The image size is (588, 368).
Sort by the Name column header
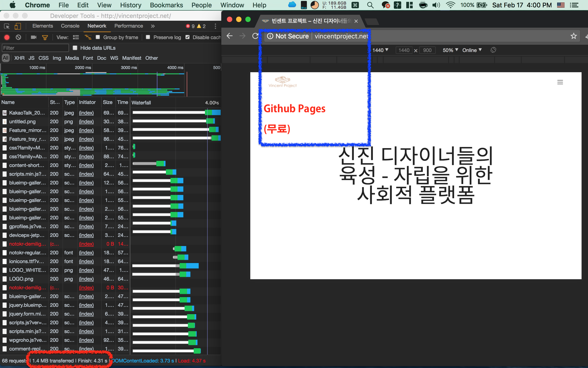tap(24, 103)
